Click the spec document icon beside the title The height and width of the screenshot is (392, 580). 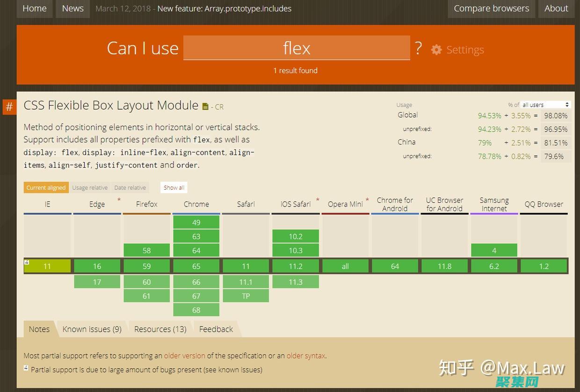coord(205,106)
